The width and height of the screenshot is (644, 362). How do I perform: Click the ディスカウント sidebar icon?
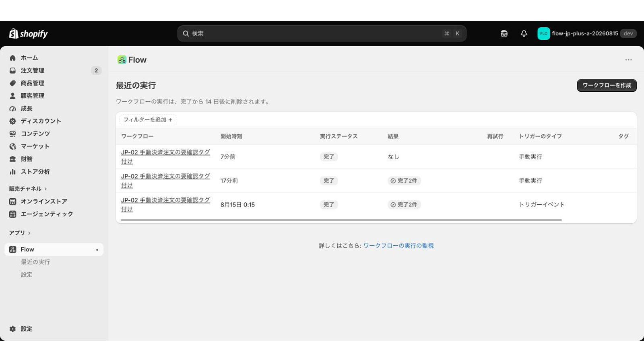click(x=13, y=121)
